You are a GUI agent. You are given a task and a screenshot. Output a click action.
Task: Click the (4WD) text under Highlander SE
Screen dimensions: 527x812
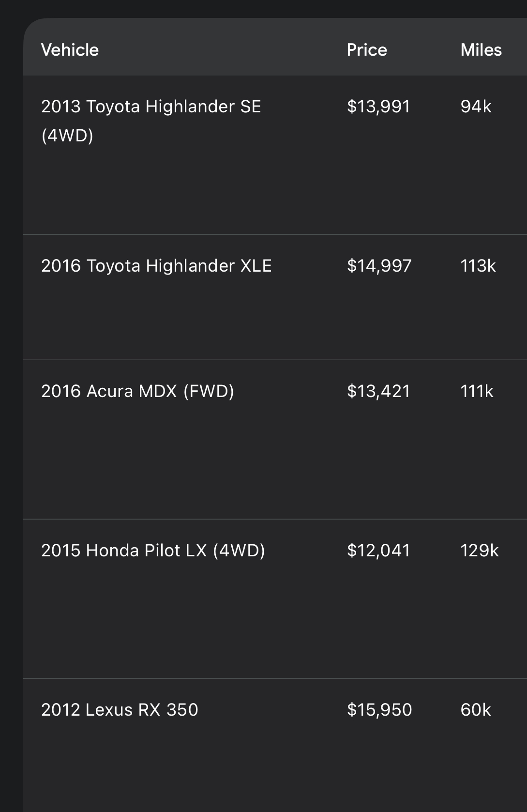[67, 136]
